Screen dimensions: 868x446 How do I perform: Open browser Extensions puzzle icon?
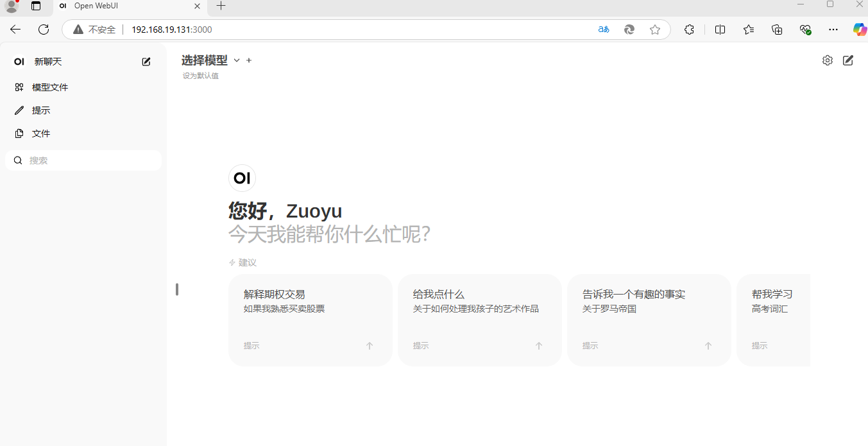689,30
